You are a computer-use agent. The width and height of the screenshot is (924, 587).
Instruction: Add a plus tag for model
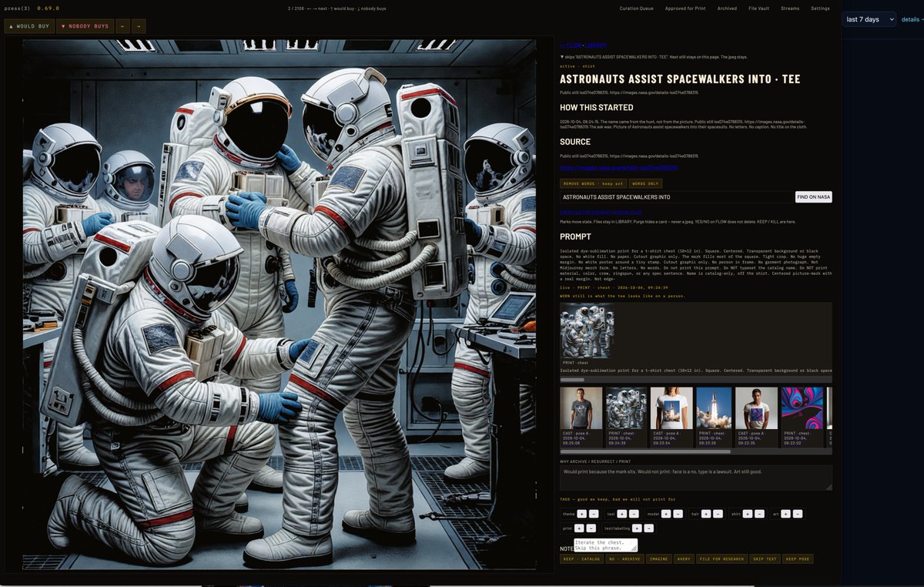(666, 514)
